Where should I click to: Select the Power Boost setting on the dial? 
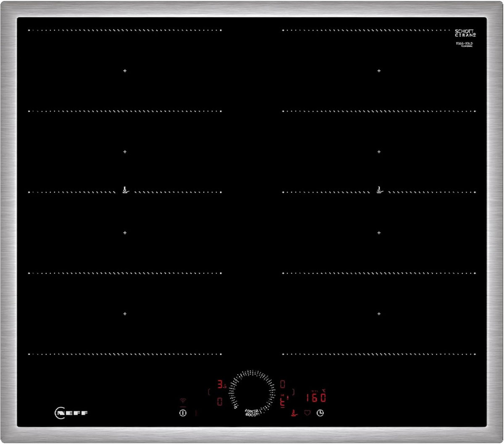point(252,413)
